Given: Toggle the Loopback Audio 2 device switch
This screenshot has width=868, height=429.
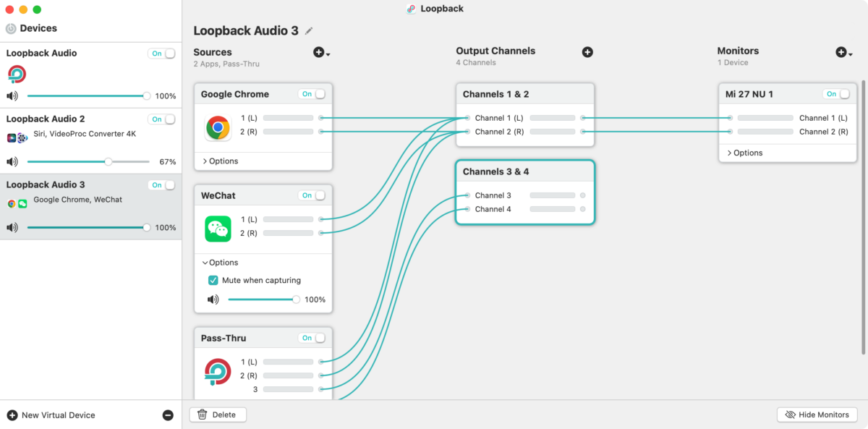Looking at the screenshot, I should (162, 119).
